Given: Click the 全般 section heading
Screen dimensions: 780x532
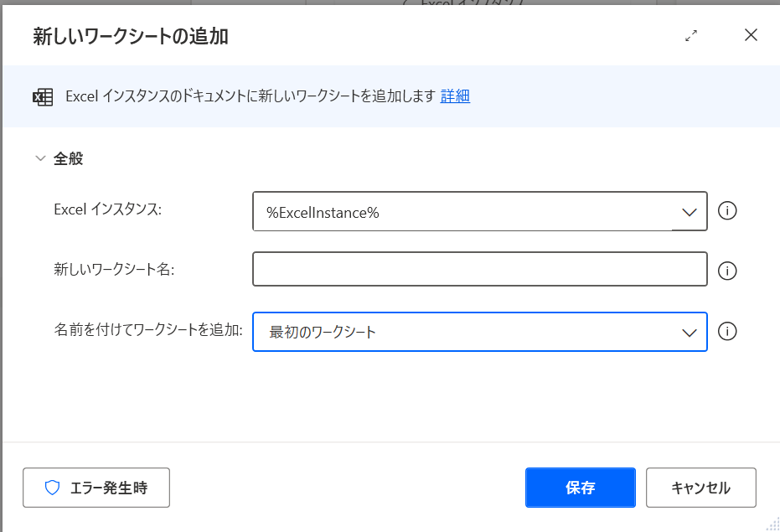Looking at the screenshot, I should coord(69,158).
